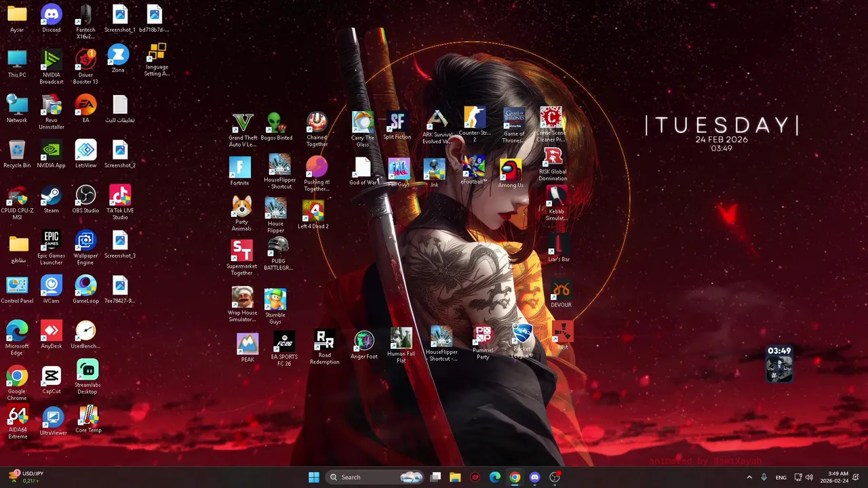
Task: Open the iVCam desktop shortcut
Action: (x=51, y=289)
